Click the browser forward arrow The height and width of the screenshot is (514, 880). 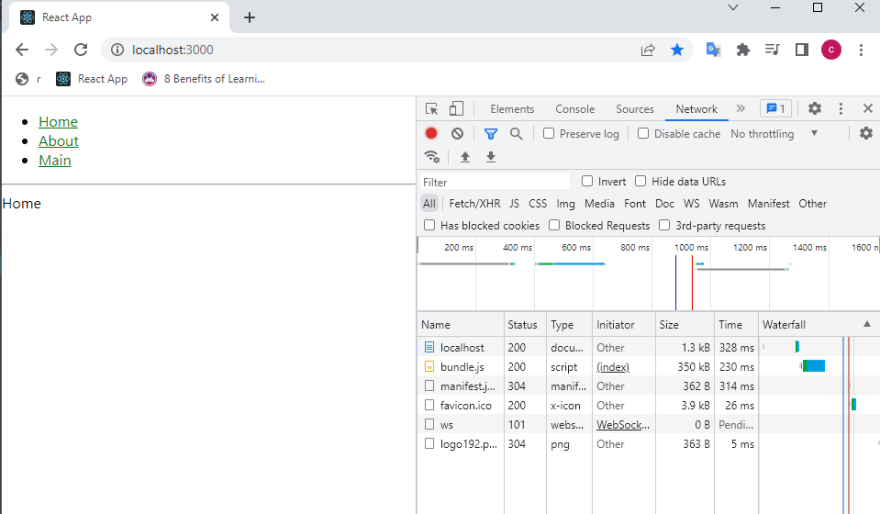51,50
